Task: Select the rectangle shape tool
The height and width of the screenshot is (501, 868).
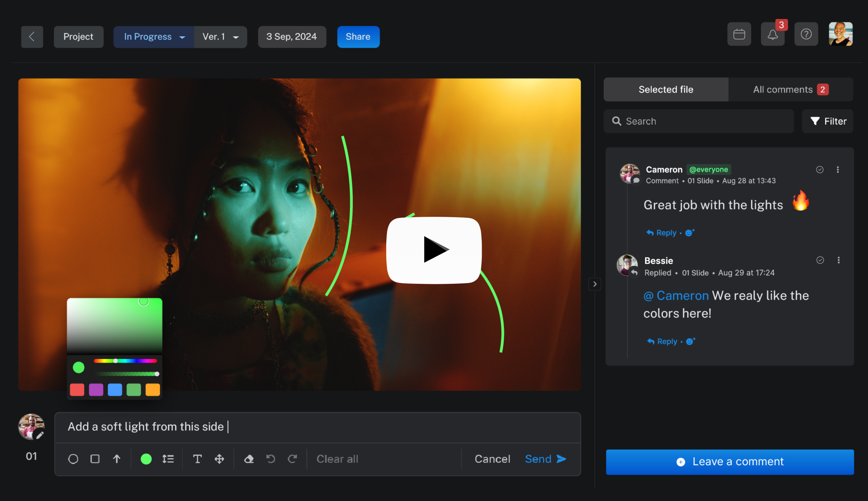Action: tap(95, 459)
